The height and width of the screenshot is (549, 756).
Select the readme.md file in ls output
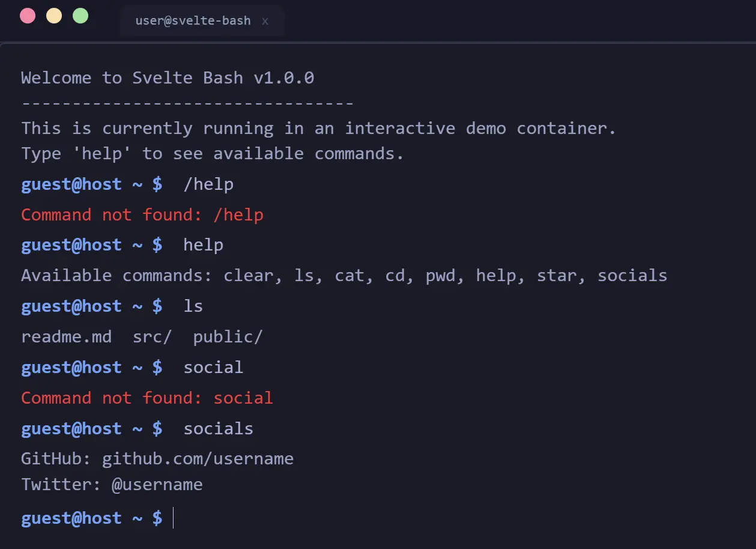66,336
